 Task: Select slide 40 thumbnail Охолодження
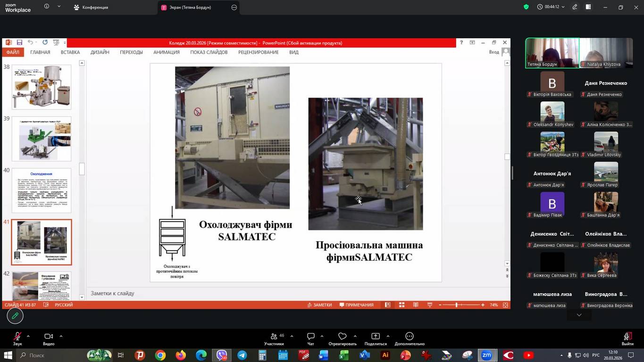(42, 190)
